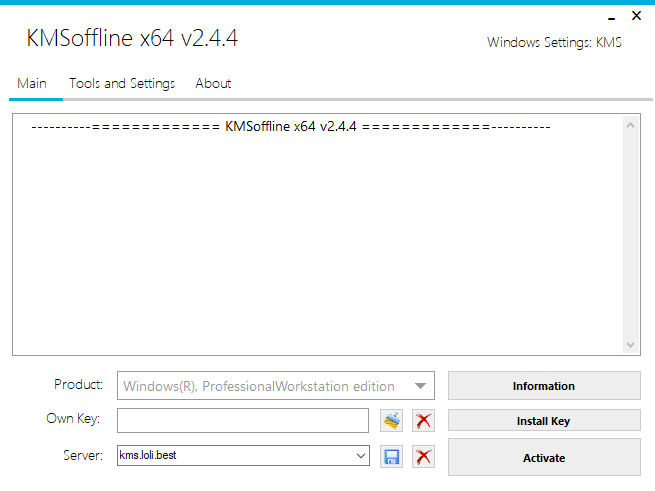This screenshot has height=491, width=655.
Task: Click the log scrollbar up arrow
Action: [x=631, y=125]
